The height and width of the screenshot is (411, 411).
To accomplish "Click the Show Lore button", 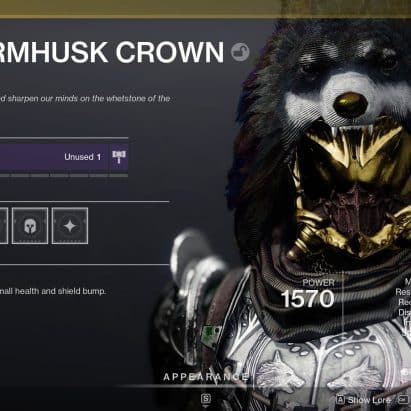I will (x=364, y=400).
